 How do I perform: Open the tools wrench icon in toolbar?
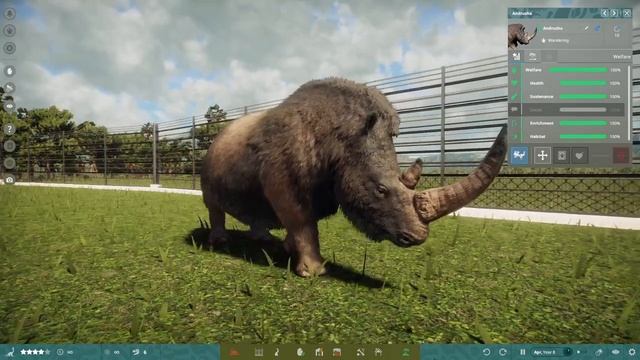(360, 352)
